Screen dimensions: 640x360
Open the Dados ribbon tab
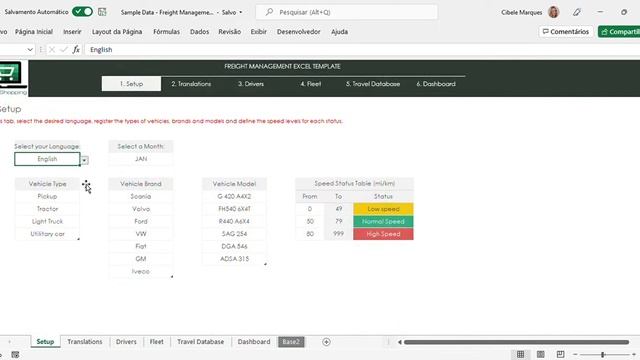pyautogui.click(x=199, y=31)
